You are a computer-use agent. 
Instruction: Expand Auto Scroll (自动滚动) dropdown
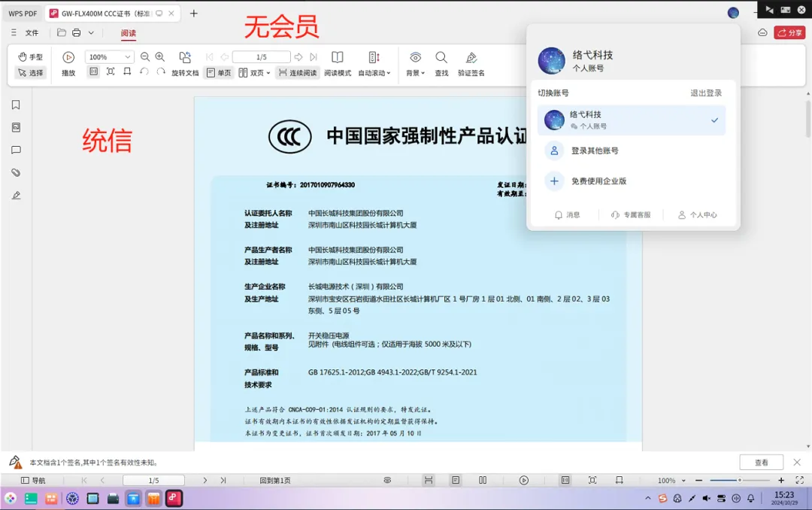point(389,73)
